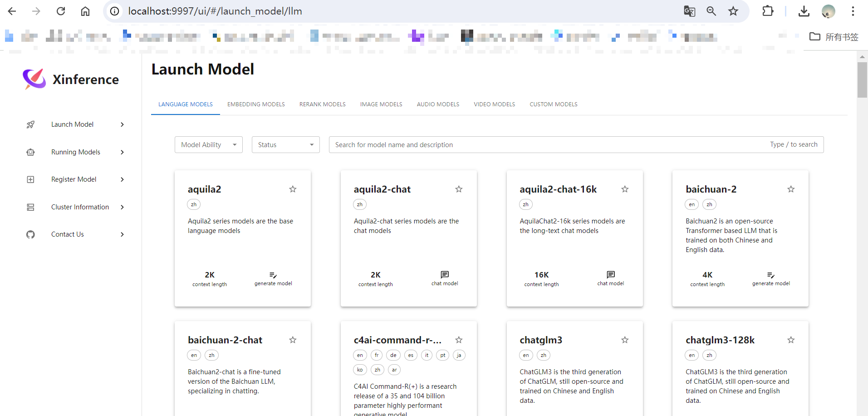This screenshot has width=868, height=416.
Task: Star the baichuan-2-chat card
Action: [x=293, y=340]
